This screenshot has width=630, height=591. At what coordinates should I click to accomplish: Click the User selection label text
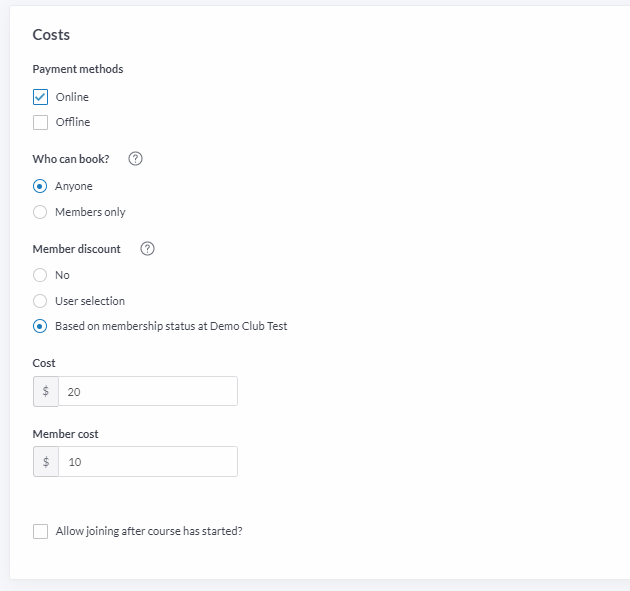pyautogui.click(x=90, y=301)
